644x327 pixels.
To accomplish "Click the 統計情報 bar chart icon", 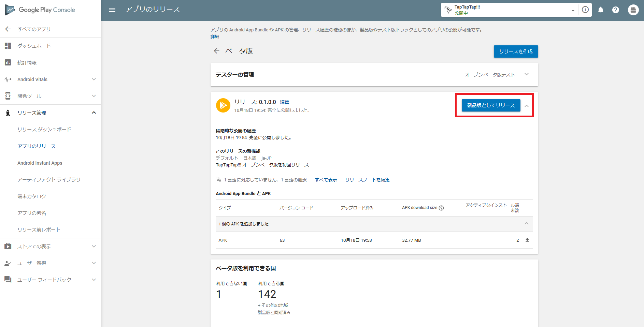I will pyautogui.click(x=8, y=62).
